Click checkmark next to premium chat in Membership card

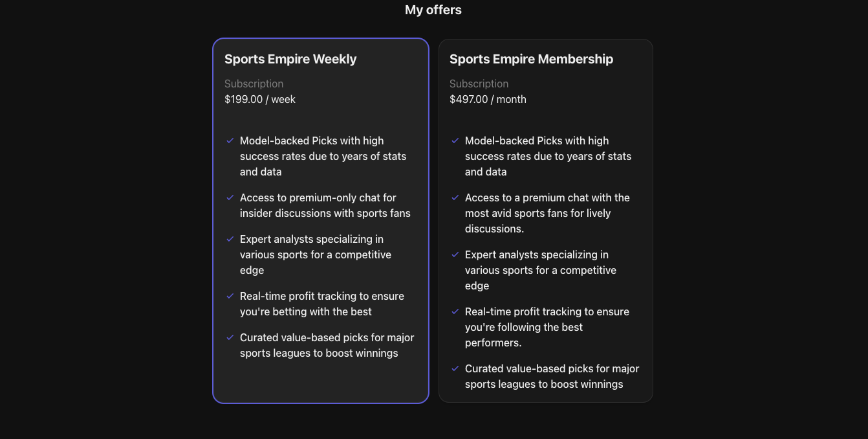[455, 197]
